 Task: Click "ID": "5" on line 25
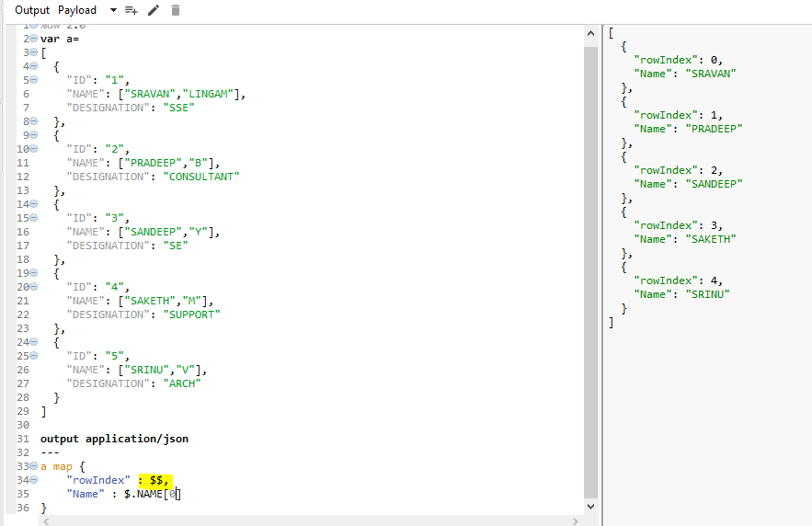97,356
